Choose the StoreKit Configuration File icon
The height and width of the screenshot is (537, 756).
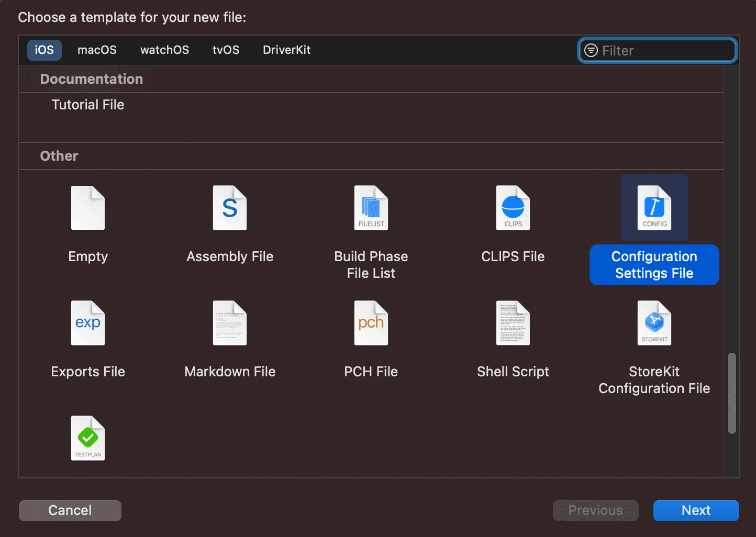click(x=654, y=323)
